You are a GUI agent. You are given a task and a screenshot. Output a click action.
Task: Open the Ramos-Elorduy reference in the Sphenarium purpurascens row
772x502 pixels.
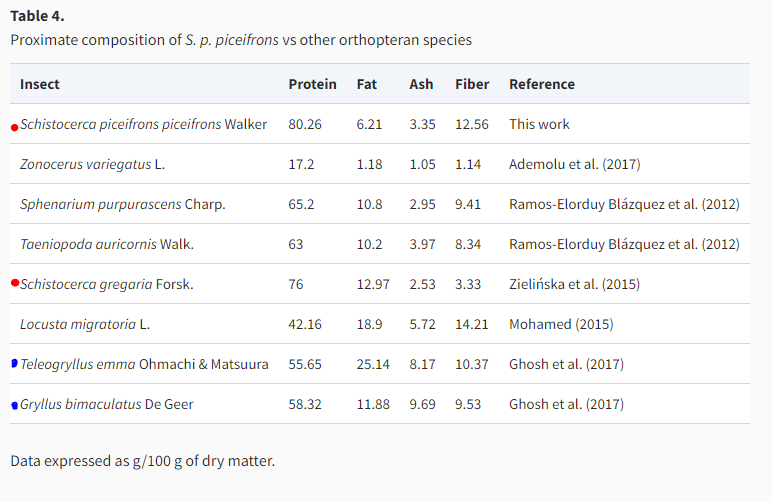point(624,204)
